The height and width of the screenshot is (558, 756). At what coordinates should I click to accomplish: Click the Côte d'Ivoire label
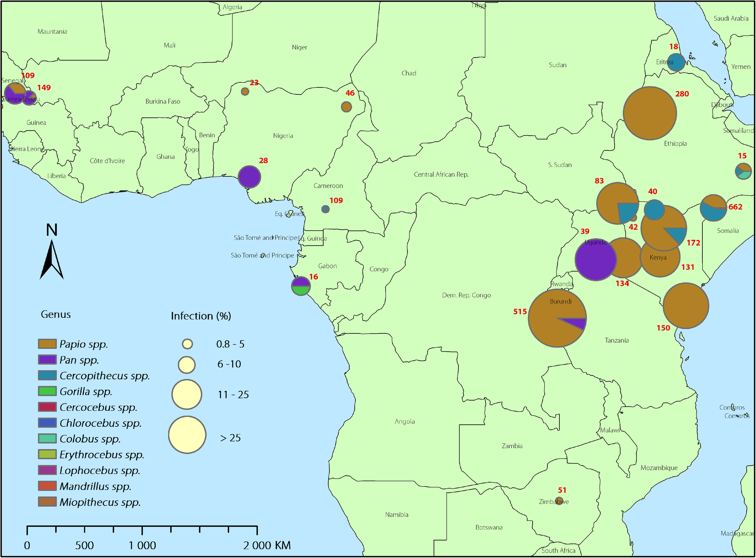pos(107,161)
